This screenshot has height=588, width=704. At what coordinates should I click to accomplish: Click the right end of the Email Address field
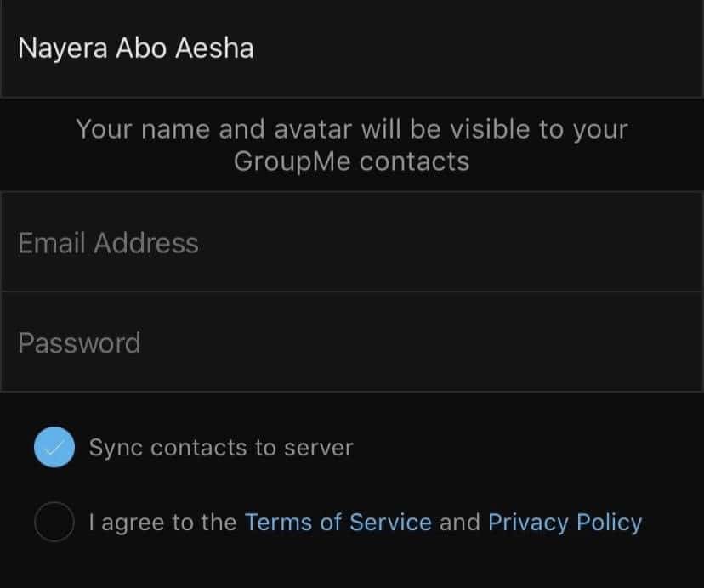663,243
